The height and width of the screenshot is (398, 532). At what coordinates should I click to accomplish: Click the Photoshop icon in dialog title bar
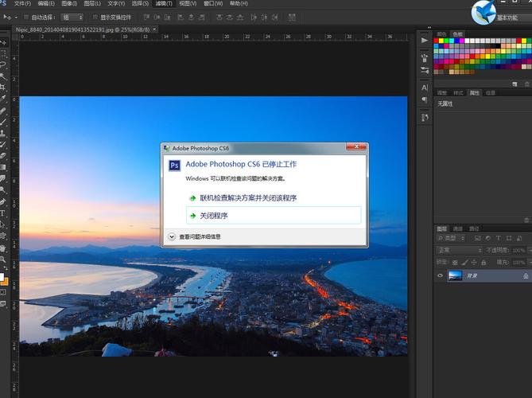tap(166, 148)
